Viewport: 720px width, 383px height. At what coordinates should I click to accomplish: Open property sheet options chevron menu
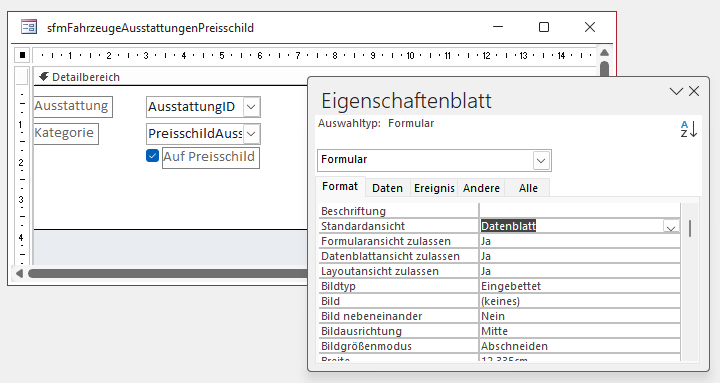676,91
